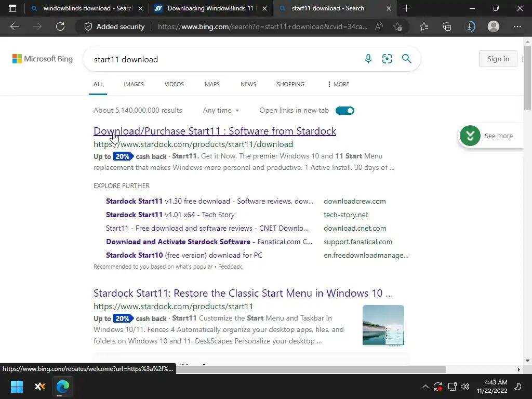532x399 pixels.
Task: Open the taskbar app with X icon
Action: [x=39, y=387]
